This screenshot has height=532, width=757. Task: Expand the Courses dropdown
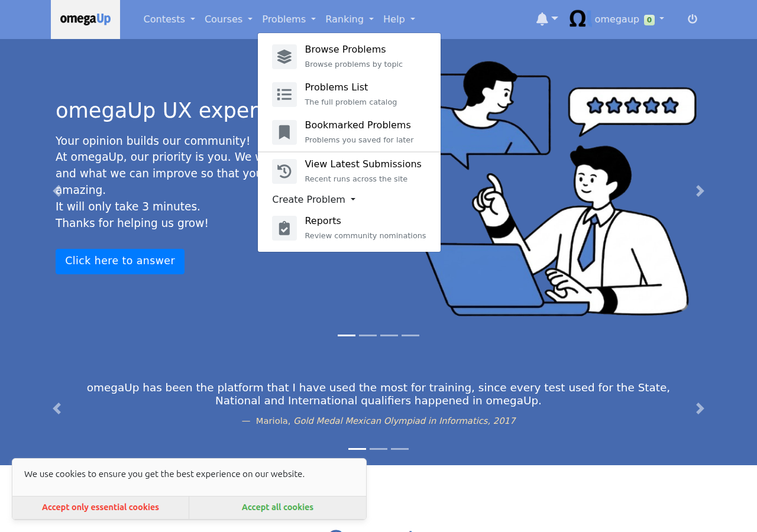tap(228, 20)
